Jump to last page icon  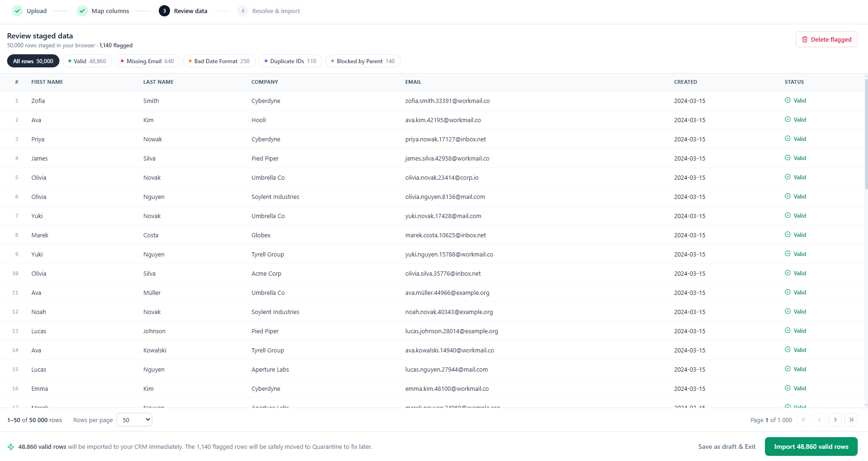tap(851, 420)
